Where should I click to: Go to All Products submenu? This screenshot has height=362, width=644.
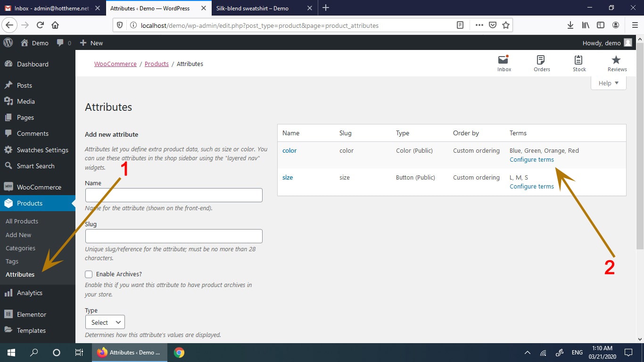click(x=22, y=221)
